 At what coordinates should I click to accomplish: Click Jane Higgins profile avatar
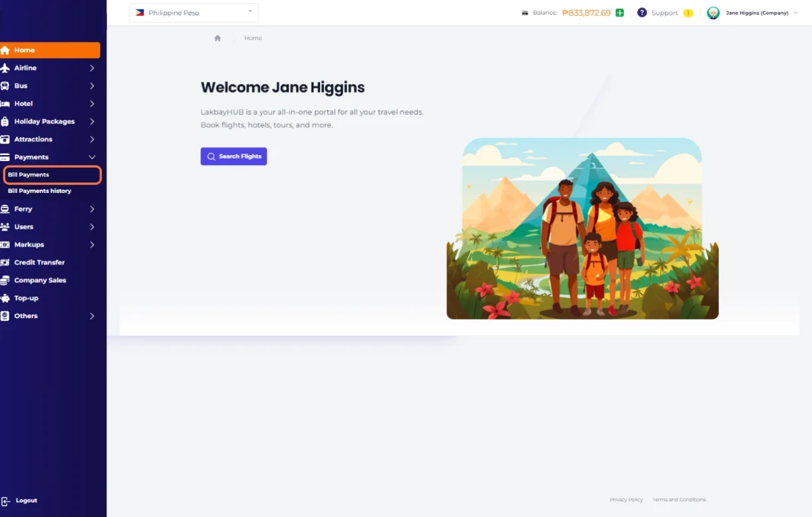713,13
